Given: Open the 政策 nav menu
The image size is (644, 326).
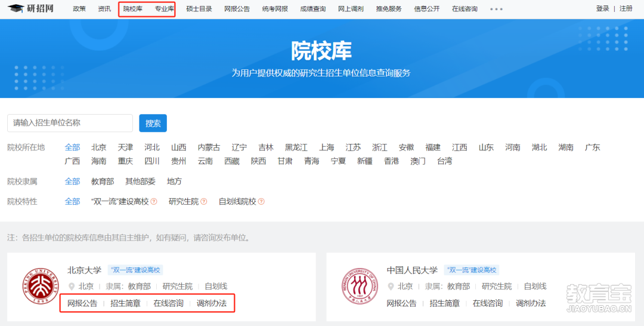Looking at the screenshot, I should tap(79, 8).
